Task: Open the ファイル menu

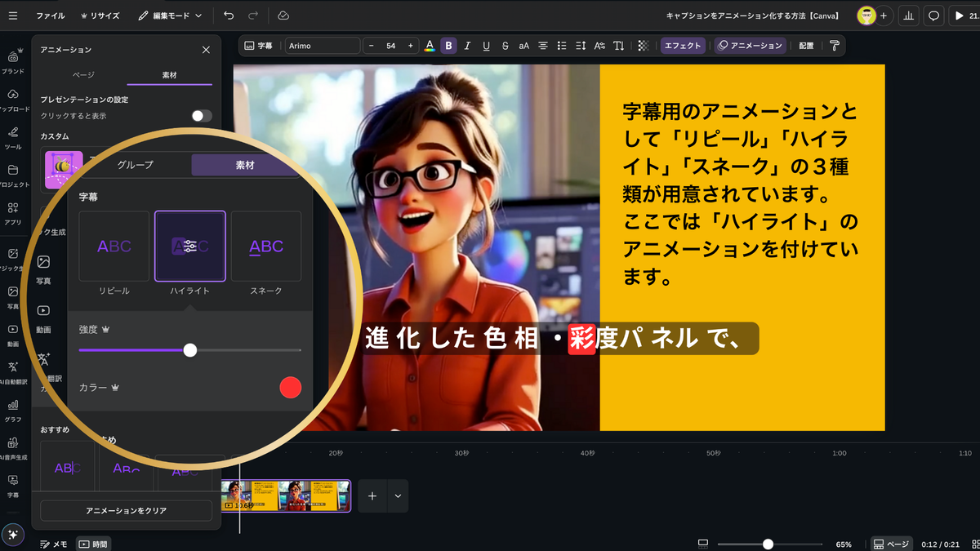Action: pos(51,16)
